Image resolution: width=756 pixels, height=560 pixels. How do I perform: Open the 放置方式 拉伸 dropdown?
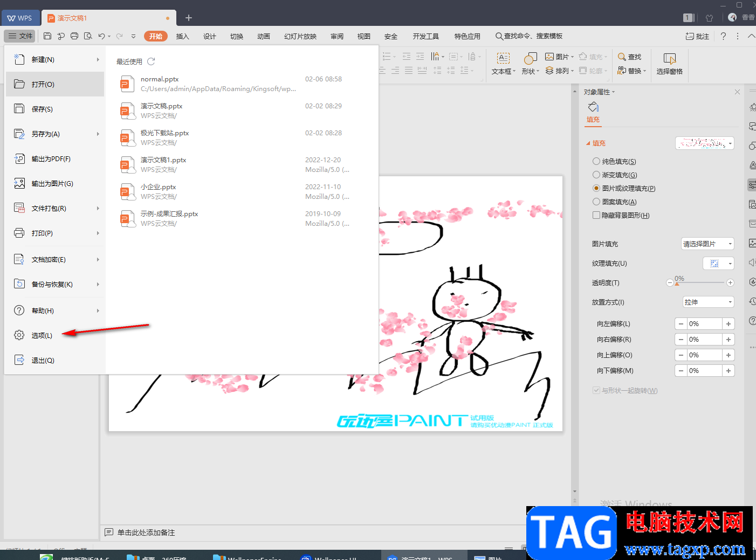coord(709,302)
